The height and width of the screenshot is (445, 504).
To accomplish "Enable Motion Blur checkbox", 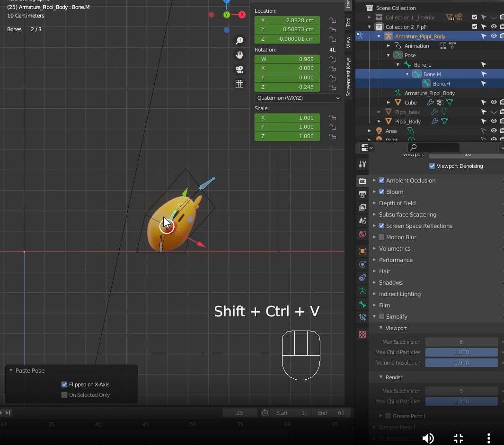I will tap(381, 237).
